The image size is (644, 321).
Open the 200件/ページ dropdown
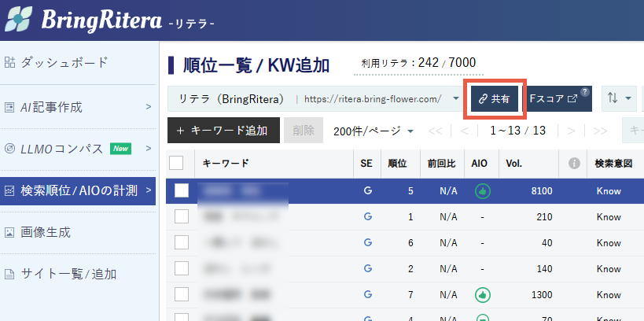[373, 131]
